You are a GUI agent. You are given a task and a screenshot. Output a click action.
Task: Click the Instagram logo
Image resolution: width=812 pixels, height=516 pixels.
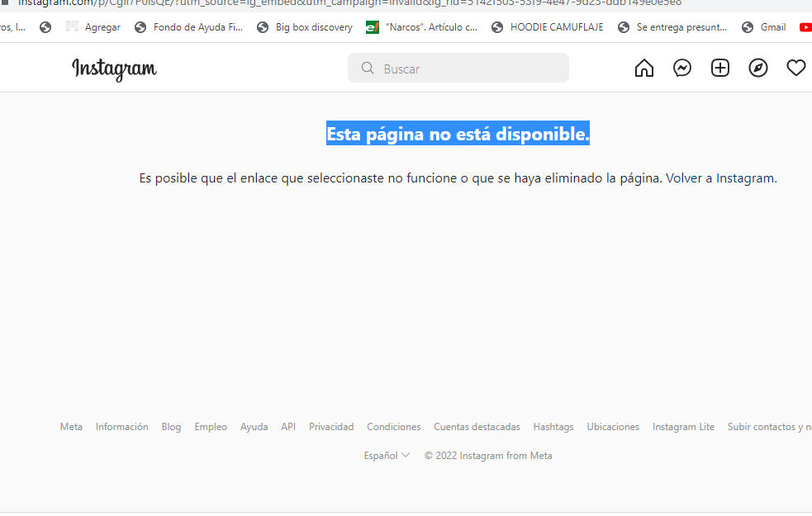pyautogui.click(x=114, y=69)
